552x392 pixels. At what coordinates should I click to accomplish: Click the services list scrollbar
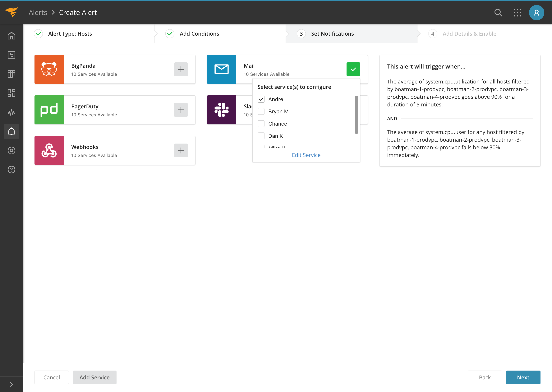356,115
